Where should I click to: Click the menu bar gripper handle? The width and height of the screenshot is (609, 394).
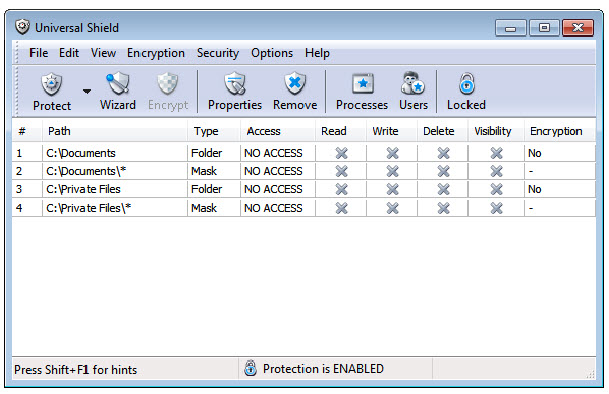point(16,53)
